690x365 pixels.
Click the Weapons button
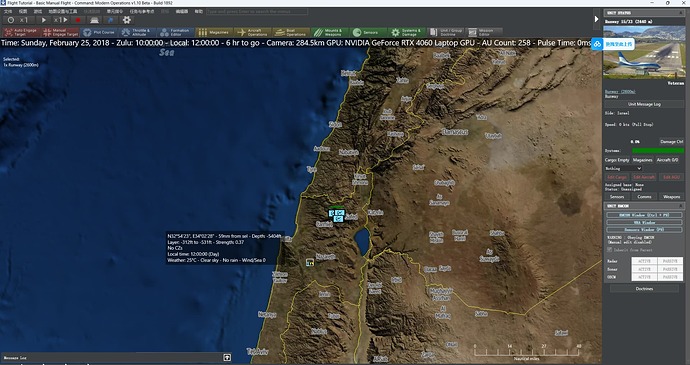[x=672, y=197]
